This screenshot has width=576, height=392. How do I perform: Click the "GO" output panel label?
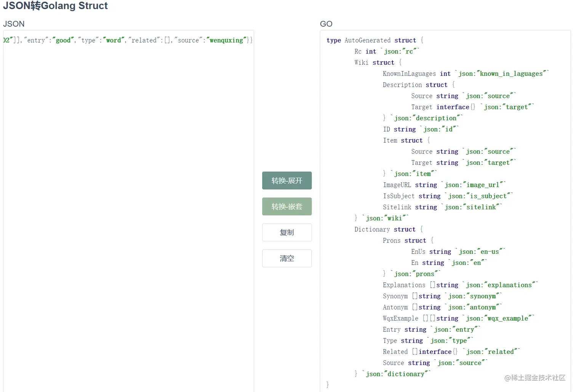tap(326, 24)
